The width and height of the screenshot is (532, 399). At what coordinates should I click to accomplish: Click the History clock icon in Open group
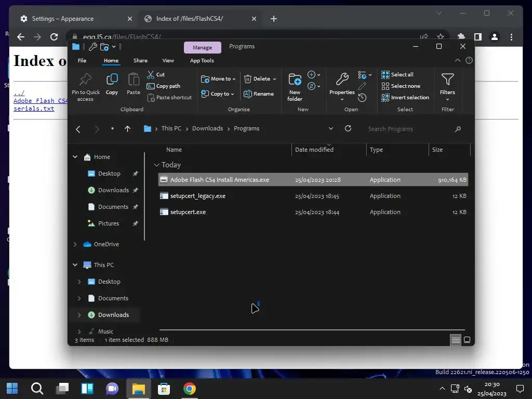click(362, 98)
